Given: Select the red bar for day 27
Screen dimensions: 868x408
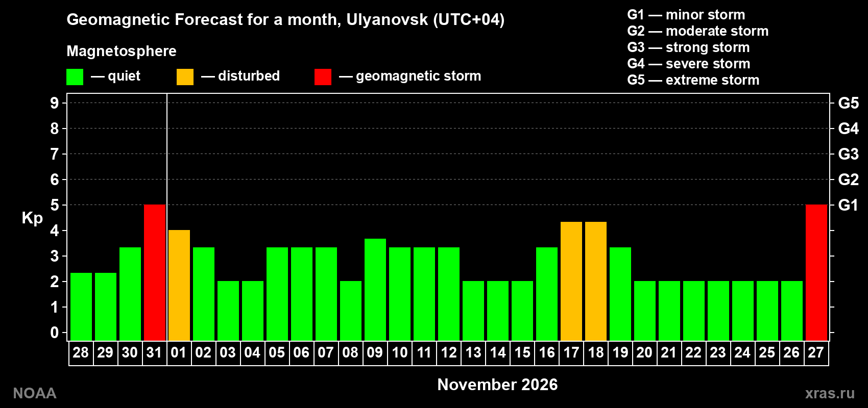Looking at the screenshot, I should pyautogui.click(x=816, y=273).
